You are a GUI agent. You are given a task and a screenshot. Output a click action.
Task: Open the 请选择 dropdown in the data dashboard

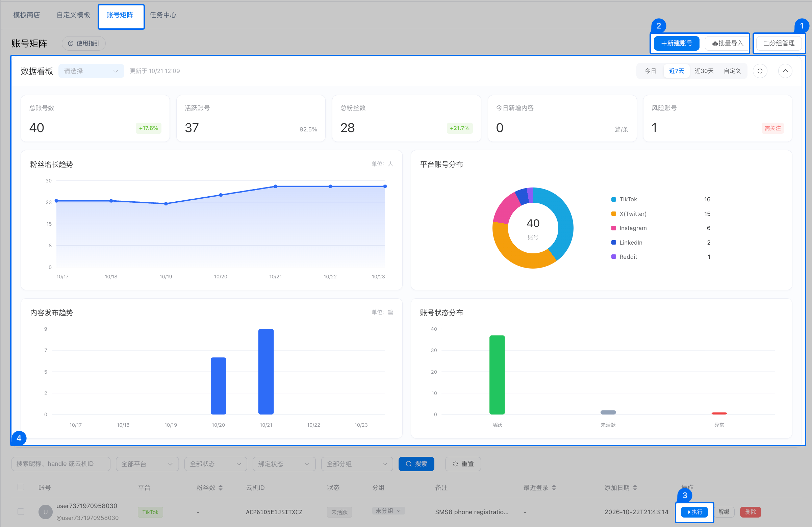click(x=91, y=71)
